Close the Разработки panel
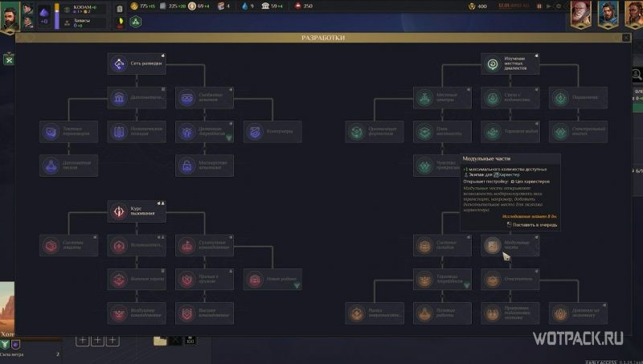The height and width of the screenshot is (364, 643). (x=625, y=38)
